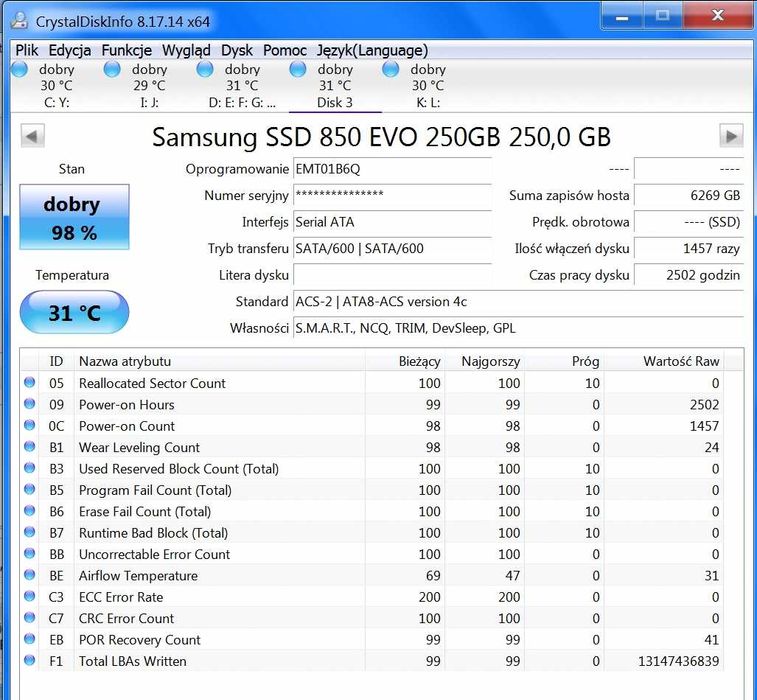Open the Plik menu
This screenshot has width=757, height=700.
[27, 50]
